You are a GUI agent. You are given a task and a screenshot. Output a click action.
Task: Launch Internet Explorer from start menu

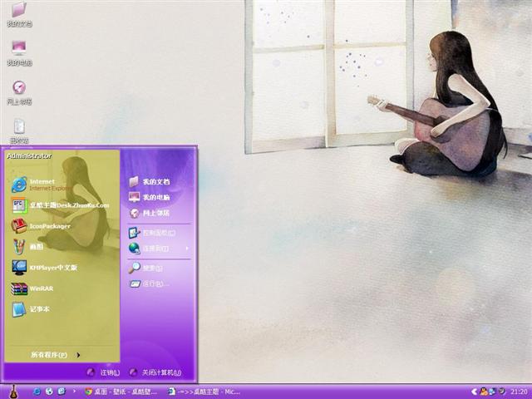pos(42,185)
